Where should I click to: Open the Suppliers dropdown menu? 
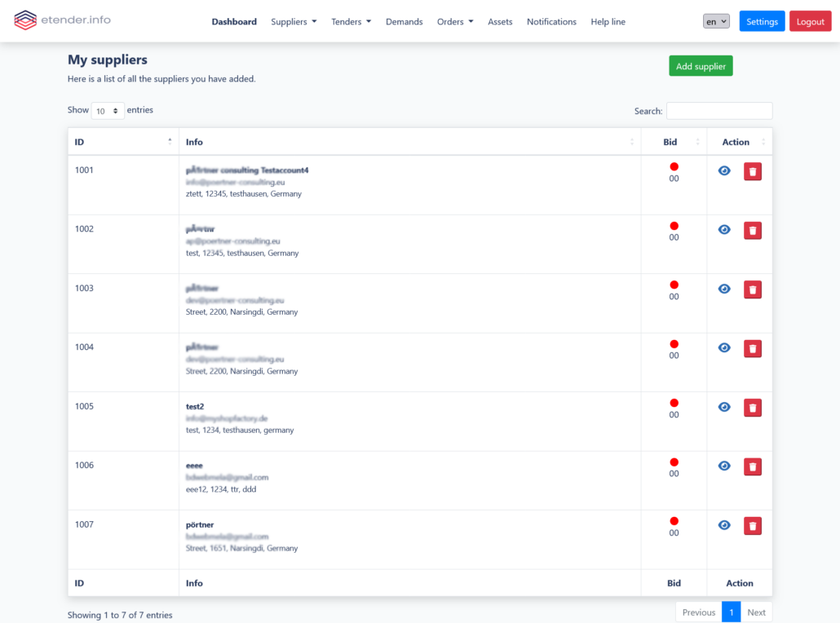(x=294, y=21)
